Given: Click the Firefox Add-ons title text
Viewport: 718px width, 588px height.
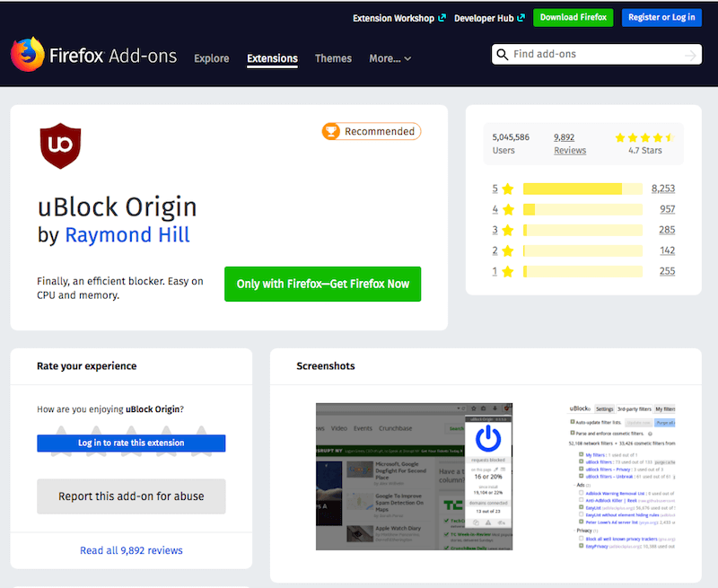Looking at the screenshot, I should (113, 56).
